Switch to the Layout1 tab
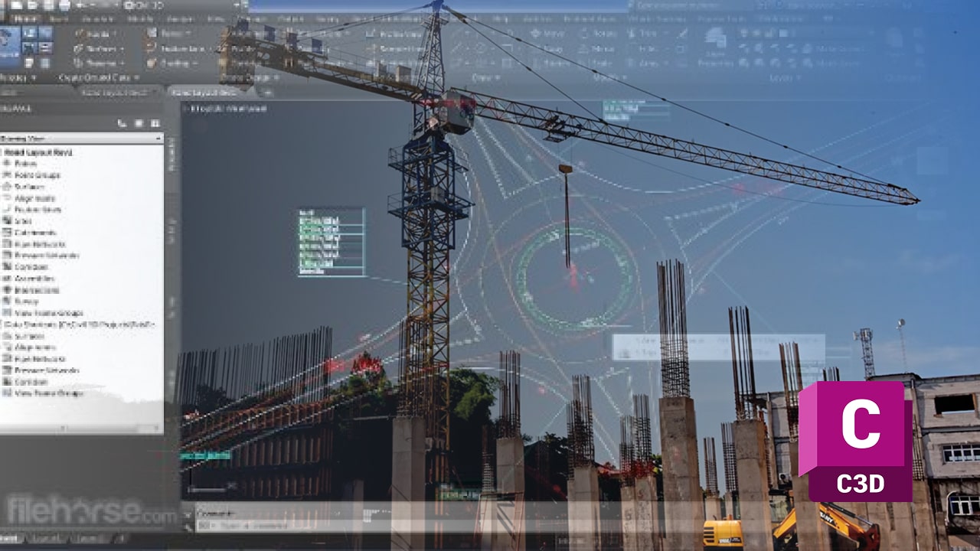 [x=47, y=540]
